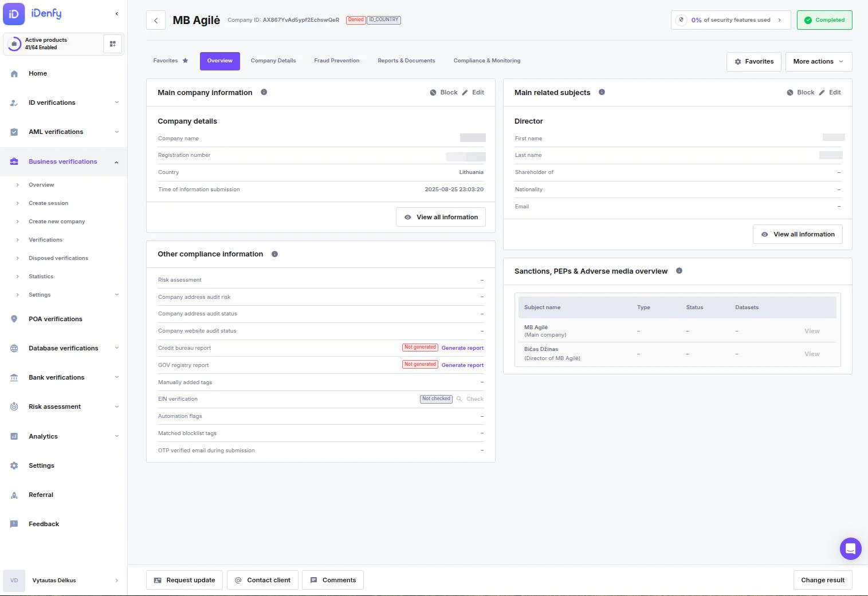Click Edit in Main company information

point(473,92)
